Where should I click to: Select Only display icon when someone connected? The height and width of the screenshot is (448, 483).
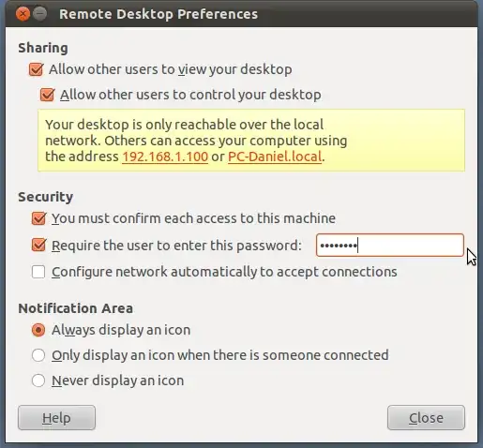tap(38, 355)
